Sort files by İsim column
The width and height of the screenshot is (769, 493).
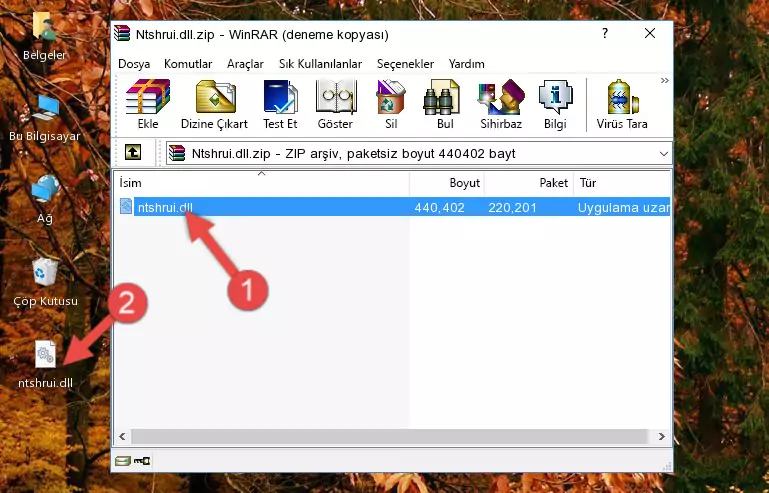tap(262, 182)
